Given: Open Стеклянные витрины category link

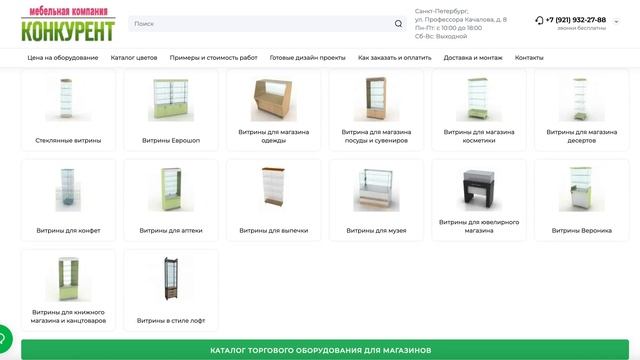Looking at the screenshot, I should tap(68, 140).
